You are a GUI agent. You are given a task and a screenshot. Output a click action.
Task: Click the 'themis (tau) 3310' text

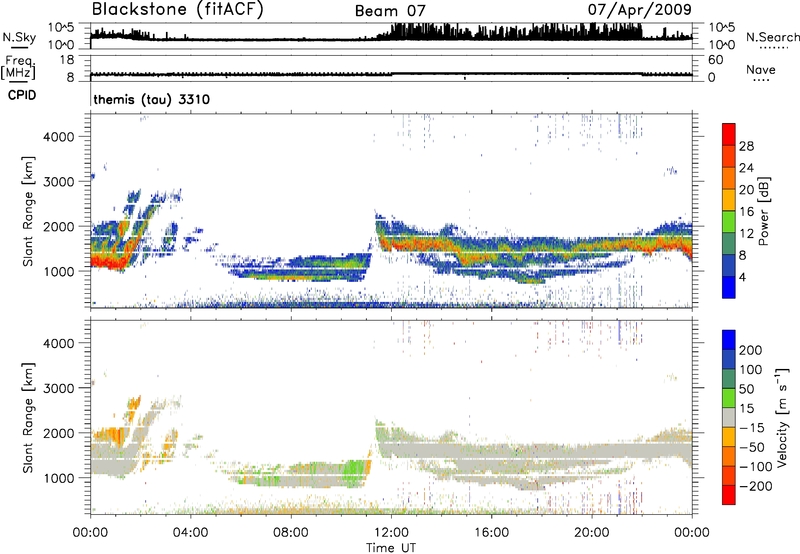coord(152,99)
